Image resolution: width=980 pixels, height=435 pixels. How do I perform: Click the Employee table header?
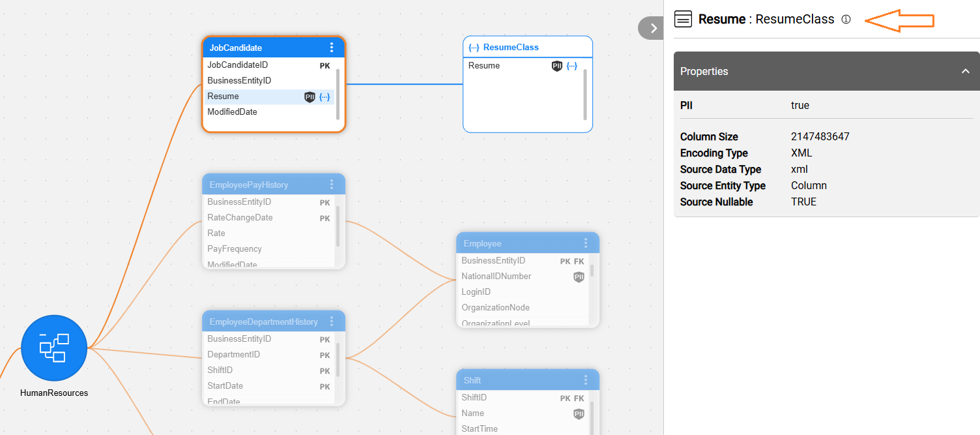tap(528, 243)
